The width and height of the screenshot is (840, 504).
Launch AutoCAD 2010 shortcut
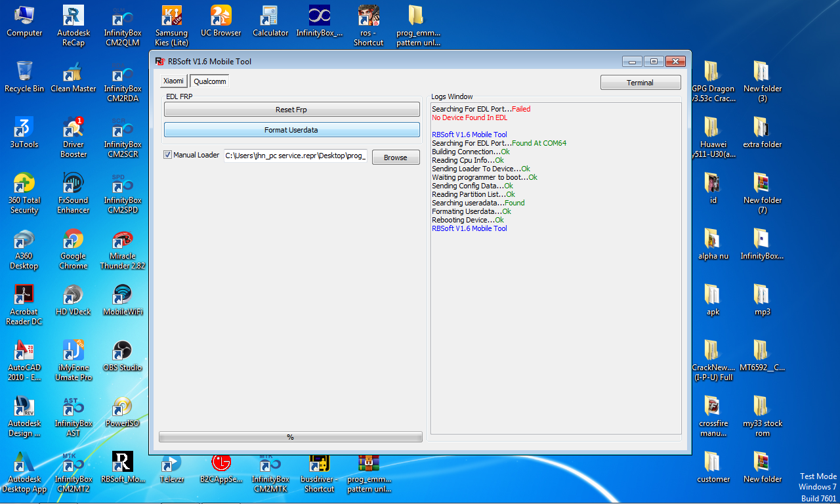coord(24,361)
